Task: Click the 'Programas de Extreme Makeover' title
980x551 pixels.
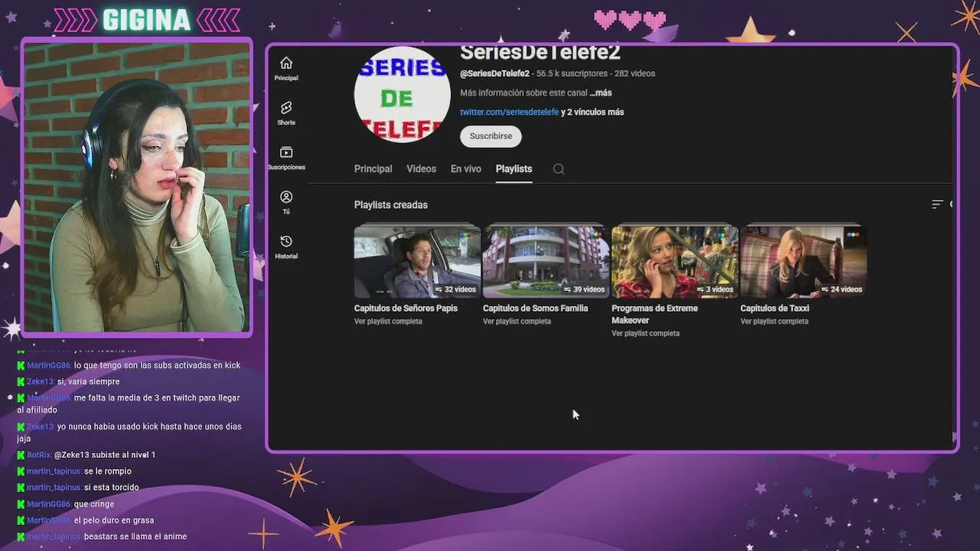Action: 655,314
